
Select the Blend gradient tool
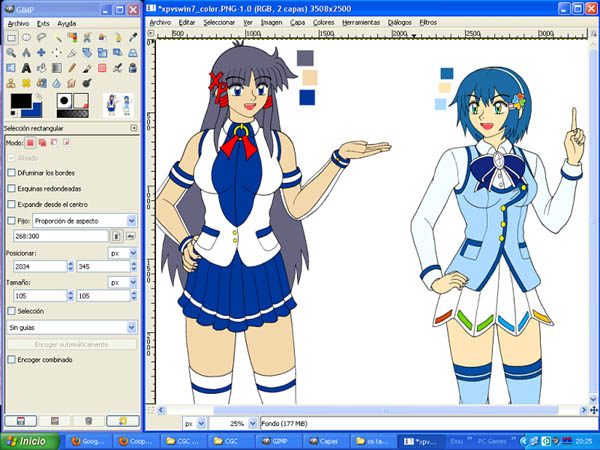pyautogui.click(x=57, y=68)
